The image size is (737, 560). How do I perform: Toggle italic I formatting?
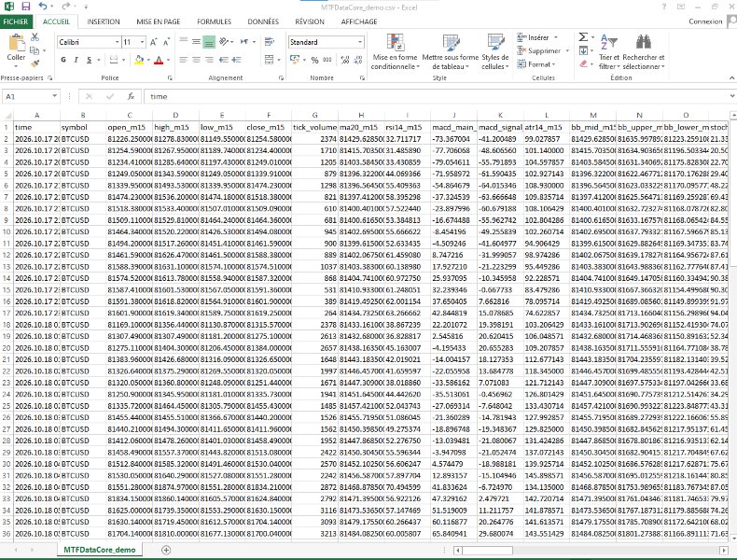tap(76, 60)
